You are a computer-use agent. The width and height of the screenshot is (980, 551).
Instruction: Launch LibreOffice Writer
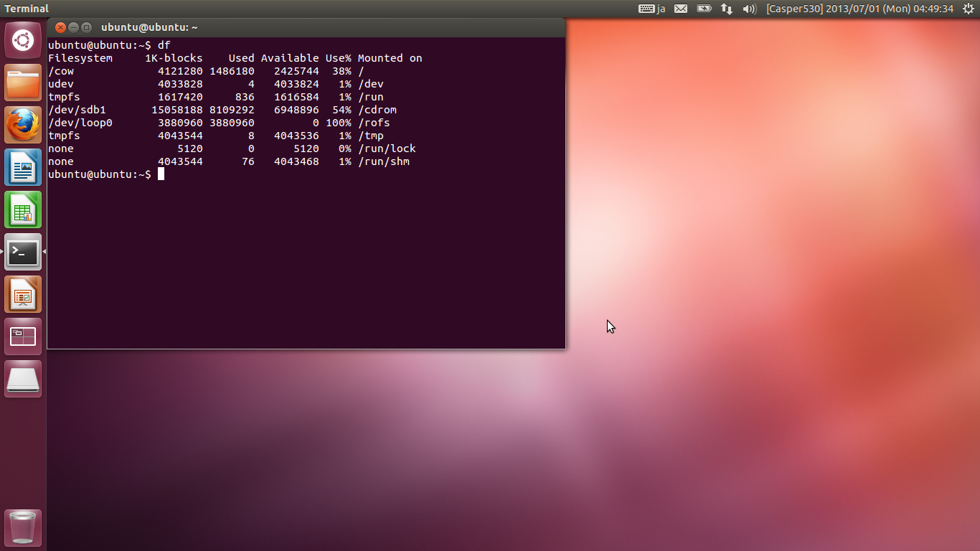coord(23,167)
